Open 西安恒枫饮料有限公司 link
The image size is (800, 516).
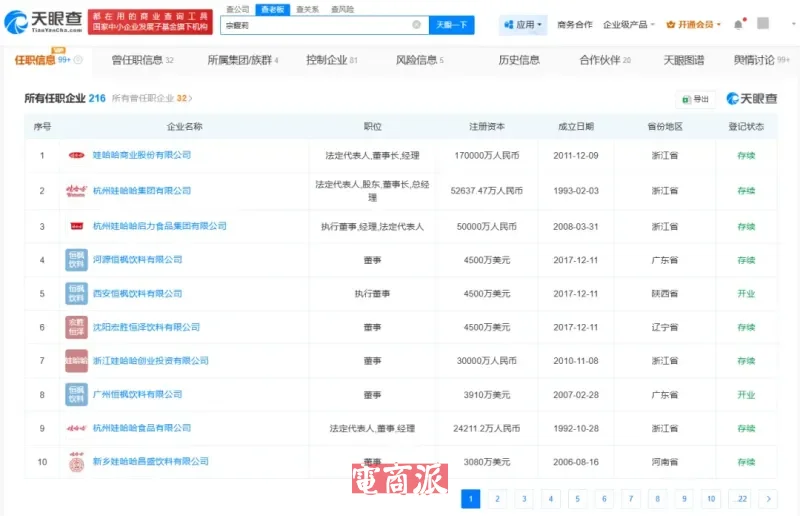[x=137, y=293]
